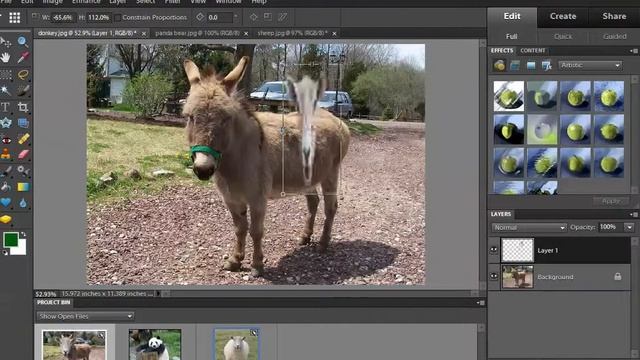Select the Straighten tool
This screenshot has width=640, height=360.
(23, 123)
